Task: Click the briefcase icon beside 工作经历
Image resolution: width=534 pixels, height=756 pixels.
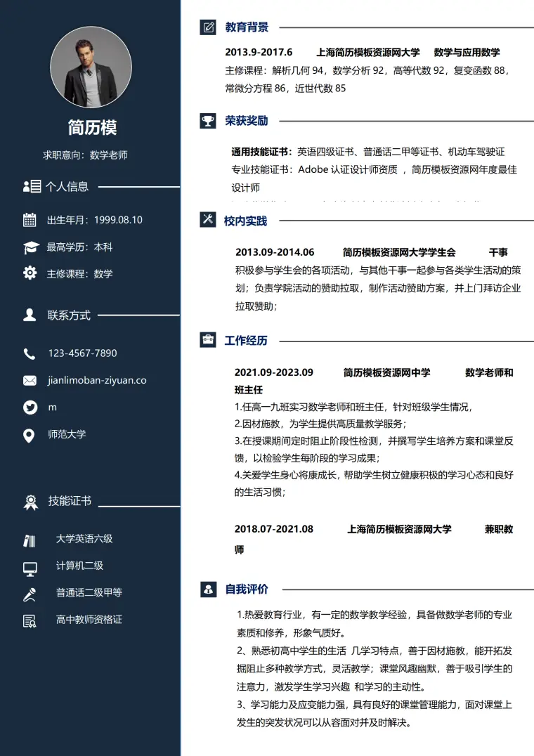Action: click(x=208, y=340)
